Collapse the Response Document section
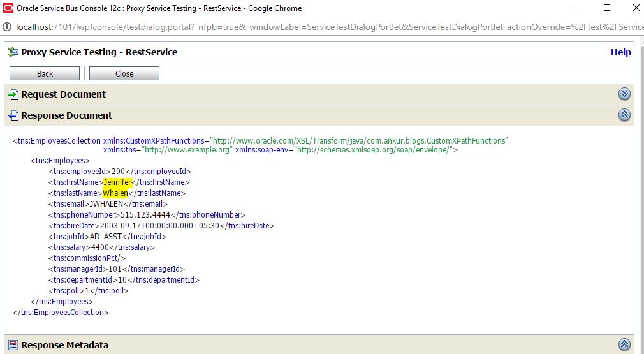Screen dimensions: 644x354 click(x=624, y=115)
